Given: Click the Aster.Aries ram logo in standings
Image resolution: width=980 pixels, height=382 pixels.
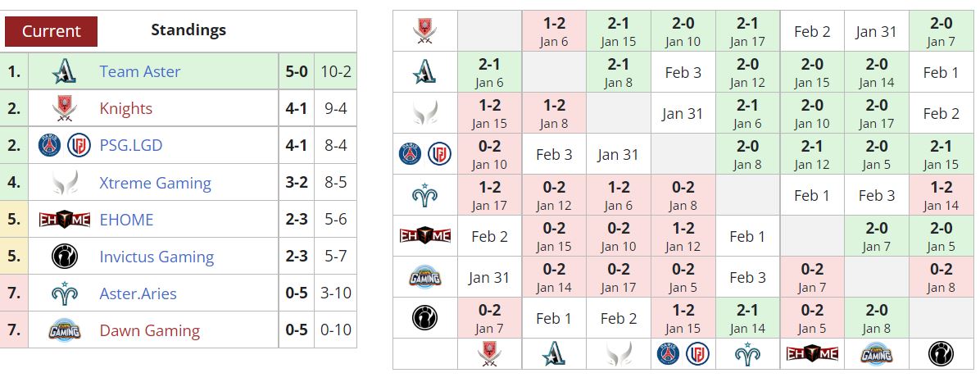Looking at the screenshot, I should [x=65, y=293].
